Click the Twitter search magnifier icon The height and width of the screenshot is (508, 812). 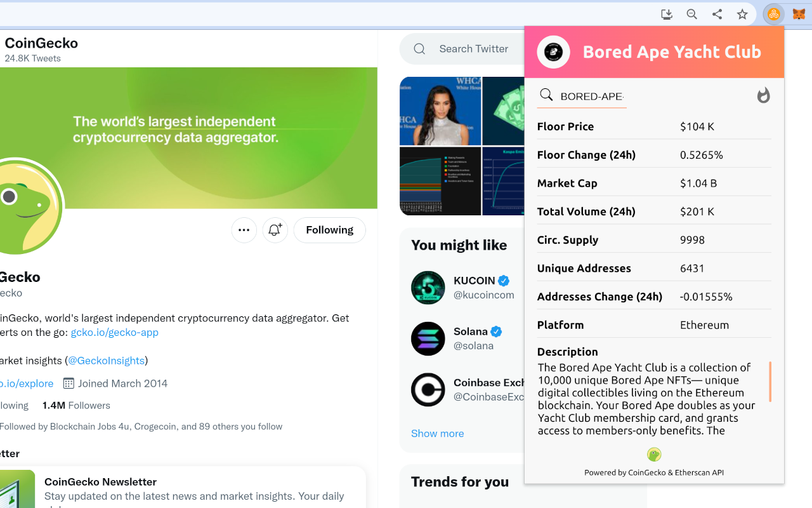[x=419, y=49]
